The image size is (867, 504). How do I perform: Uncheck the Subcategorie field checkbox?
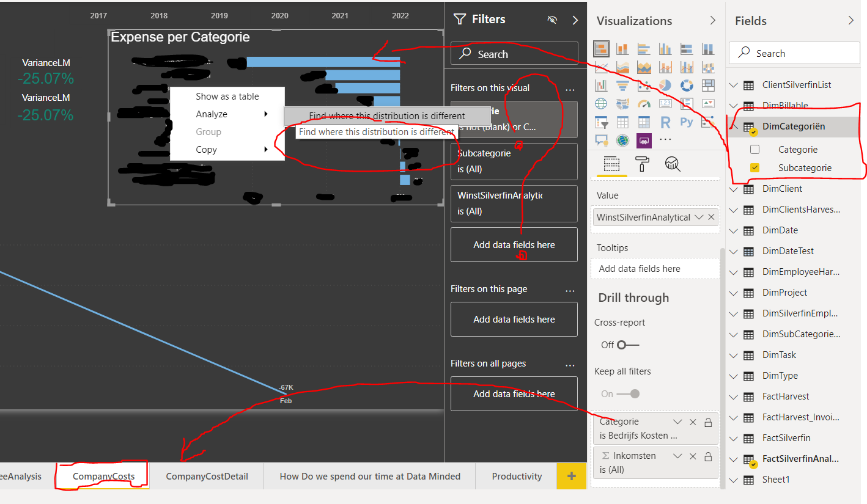754,167
